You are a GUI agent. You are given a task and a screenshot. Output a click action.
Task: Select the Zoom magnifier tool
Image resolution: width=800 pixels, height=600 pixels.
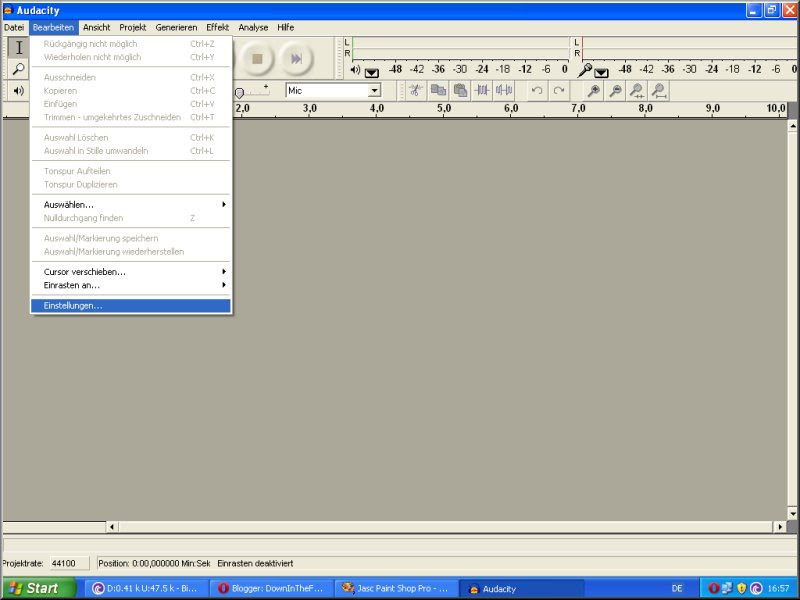pyautogui.click(x=18, y=68)
